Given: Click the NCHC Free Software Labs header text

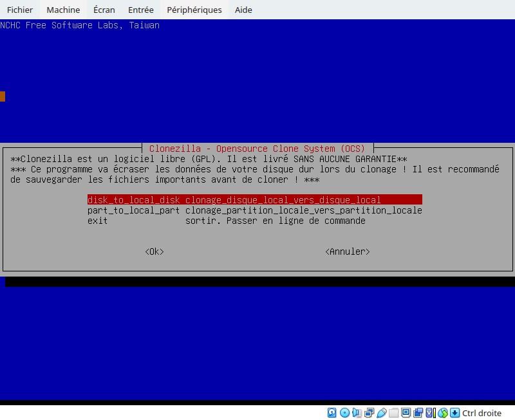Looking at the screenshot, I should pos(80,25).
